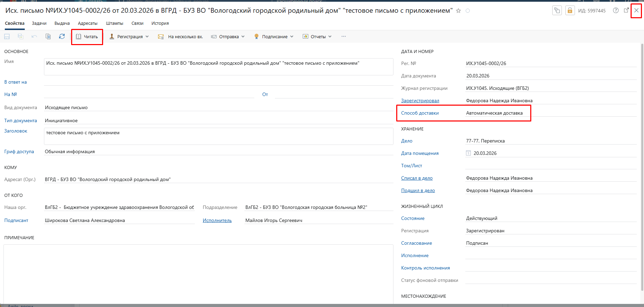Click the orange lock icon
The image size is (644, 307).
(x=570, y=10)
